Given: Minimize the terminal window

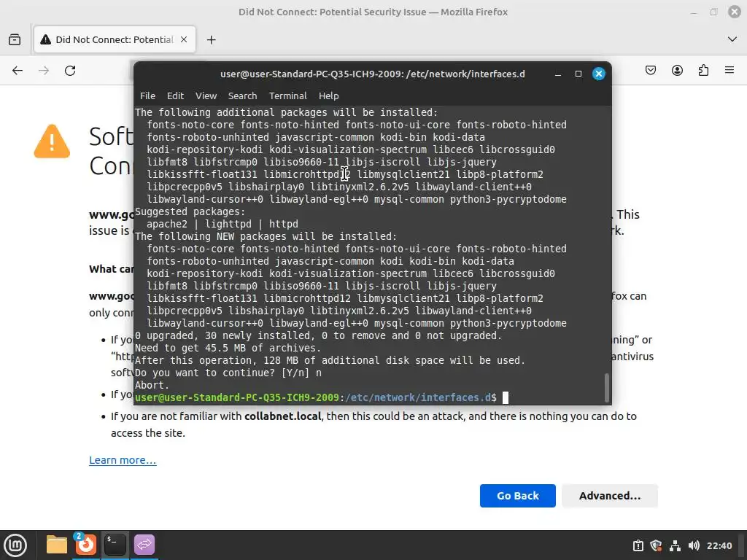Looking at the screenshot, I should tap(558, 74).
